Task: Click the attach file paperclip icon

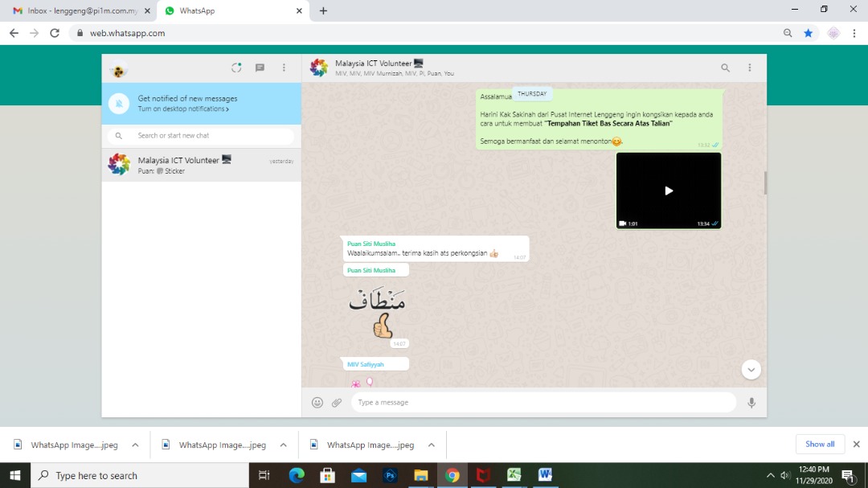Action: [x=337, y=403]
